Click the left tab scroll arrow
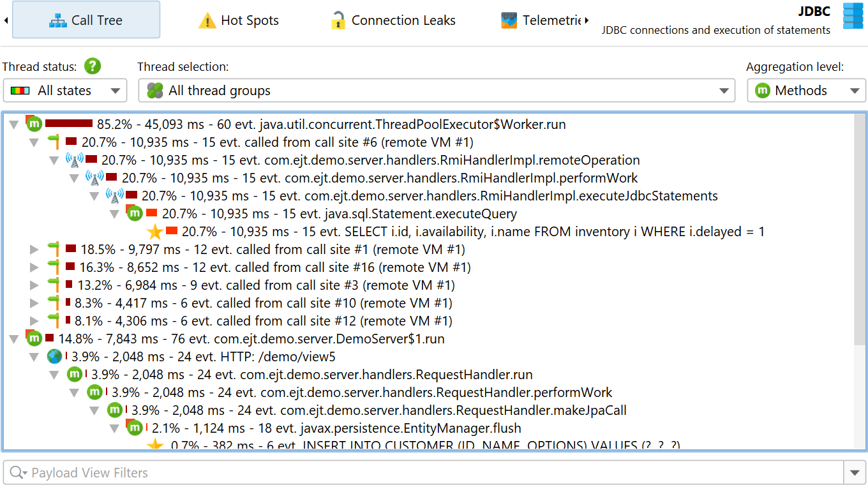The image size is (868, 487). click(6, 20)
